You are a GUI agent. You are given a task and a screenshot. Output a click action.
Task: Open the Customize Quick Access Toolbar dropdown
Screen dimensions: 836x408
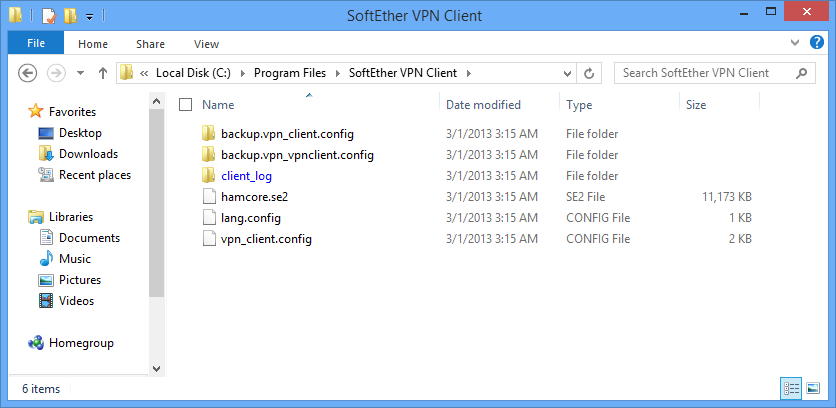(90, 17)
